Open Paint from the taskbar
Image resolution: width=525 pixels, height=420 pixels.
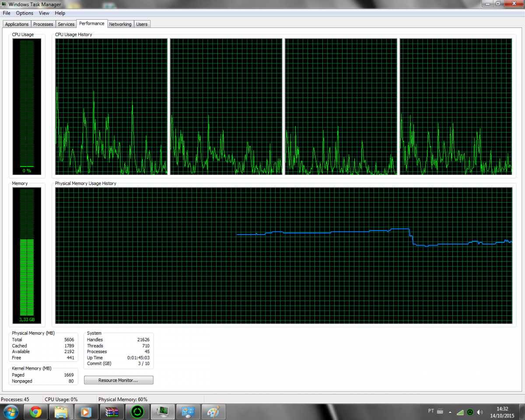point(213,412)
